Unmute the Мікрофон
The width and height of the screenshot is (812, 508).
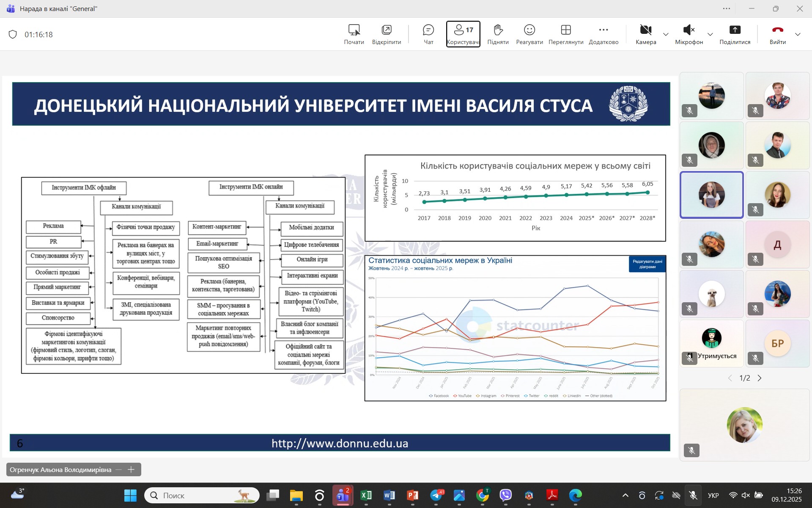tap(689, 34)
